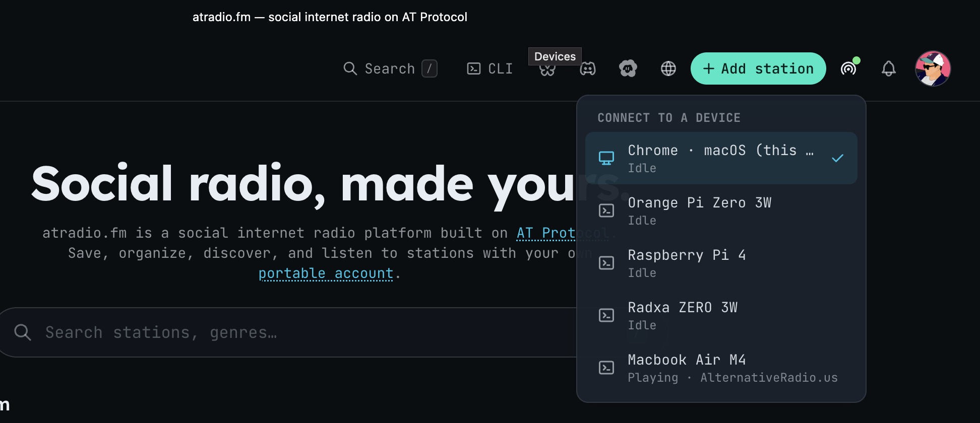Click the page title atradio.fm text
980x423 pixels.
330,17
